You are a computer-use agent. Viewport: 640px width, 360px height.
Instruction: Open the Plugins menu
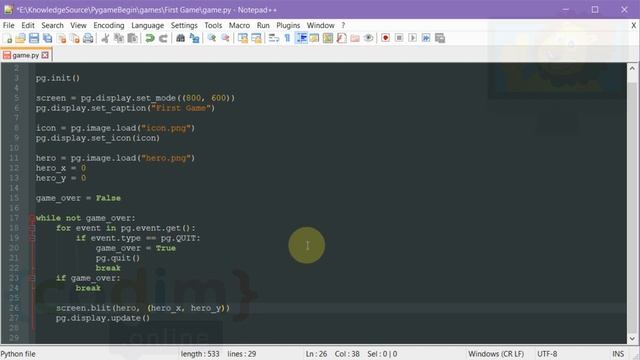click(288, 25)
